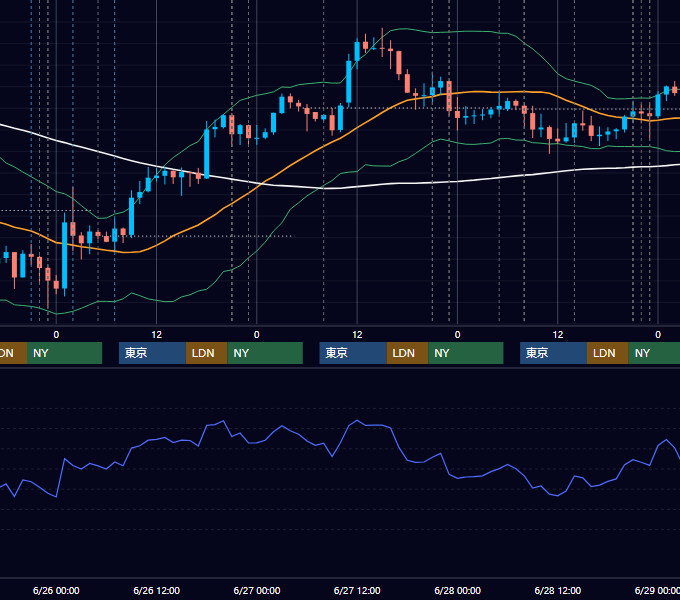
Task: Click the 6/28 00:00 date label
Action: (458, 590)
